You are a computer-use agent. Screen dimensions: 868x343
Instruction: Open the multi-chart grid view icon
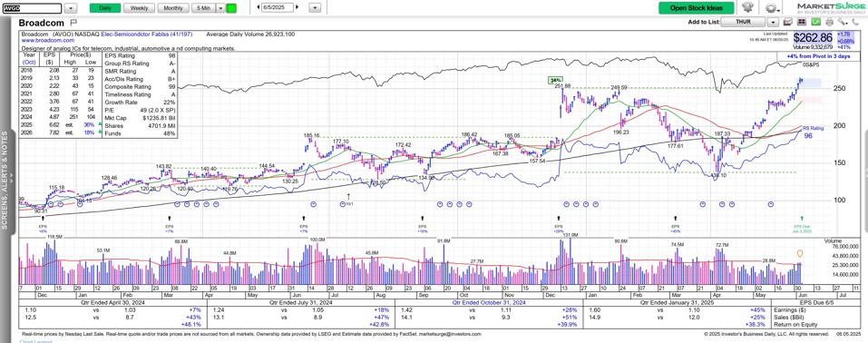(803, 22)
